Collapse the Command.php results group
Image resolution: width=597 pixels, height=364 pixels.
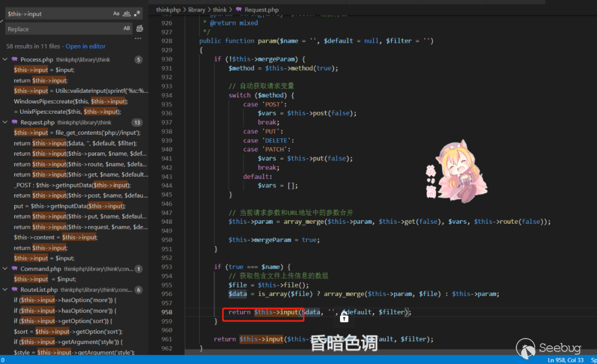tap(5, 269)
